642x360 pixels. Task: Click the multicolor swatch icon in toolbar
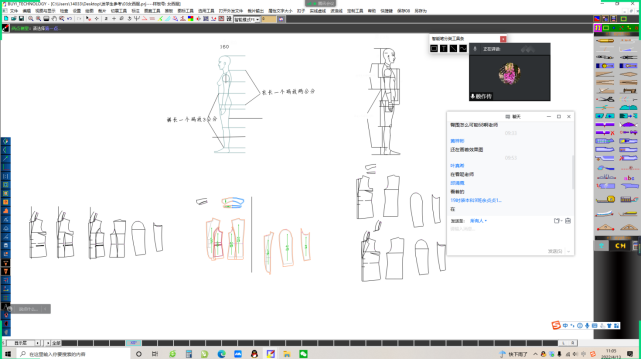click(x=191, y=19)
